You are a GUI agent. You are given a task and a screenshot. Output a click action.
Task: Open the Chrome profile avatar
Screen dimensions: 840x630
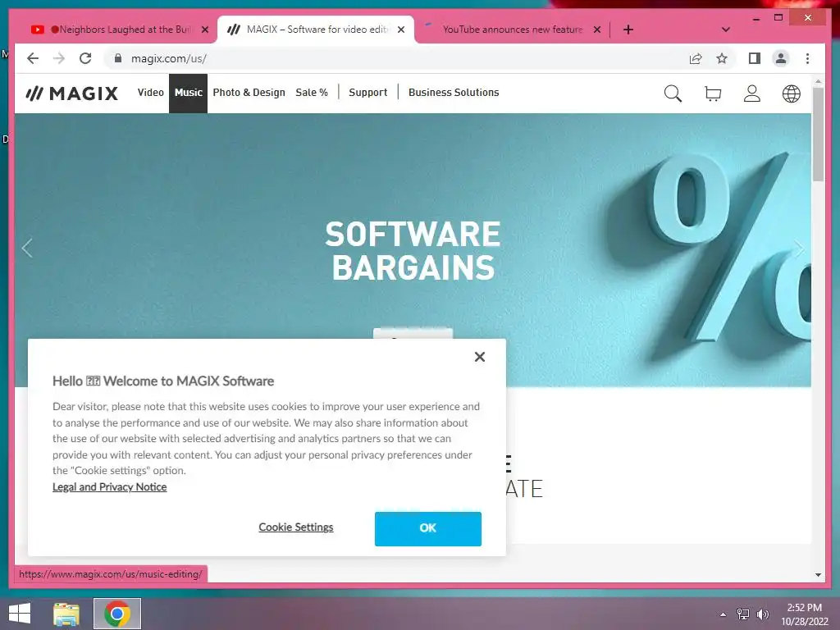pos(781,58)
